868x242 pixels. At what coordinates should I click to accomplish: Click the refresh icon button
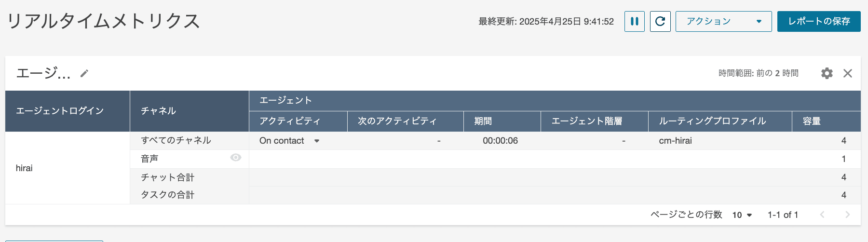point(660,22)
